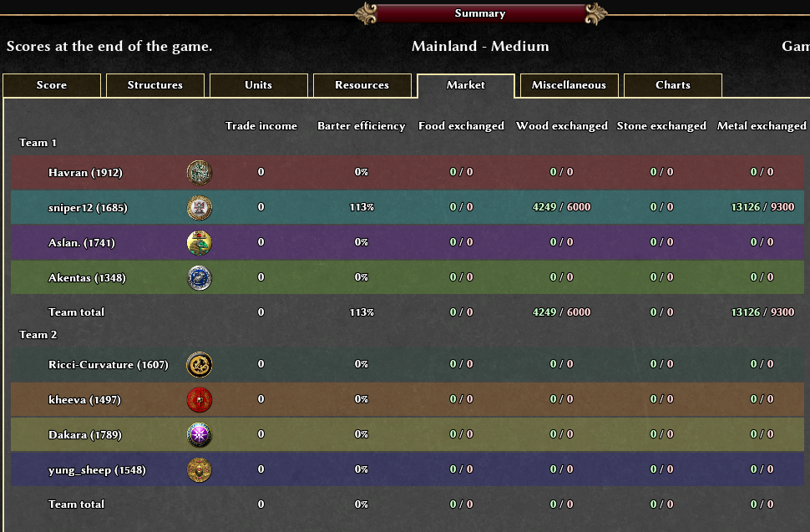Switch to the Miscellaneous tab
Image resolution: width=810 pixels, height=532 pixels.
pos(570,85)
